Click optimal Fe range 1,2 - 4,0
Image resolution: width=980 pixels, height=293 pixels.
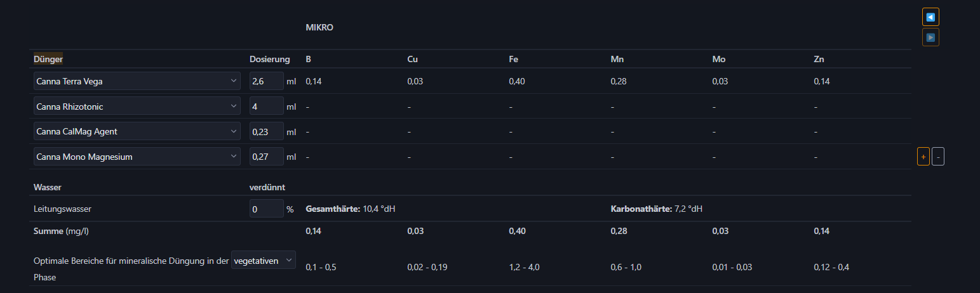(524, 267)
